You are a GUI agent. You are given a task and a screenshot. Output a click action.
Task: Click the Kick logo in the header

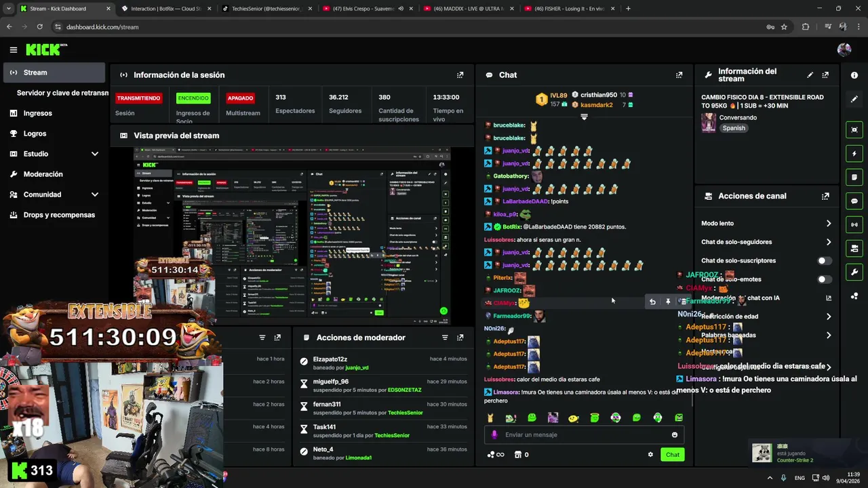(46, 49)
